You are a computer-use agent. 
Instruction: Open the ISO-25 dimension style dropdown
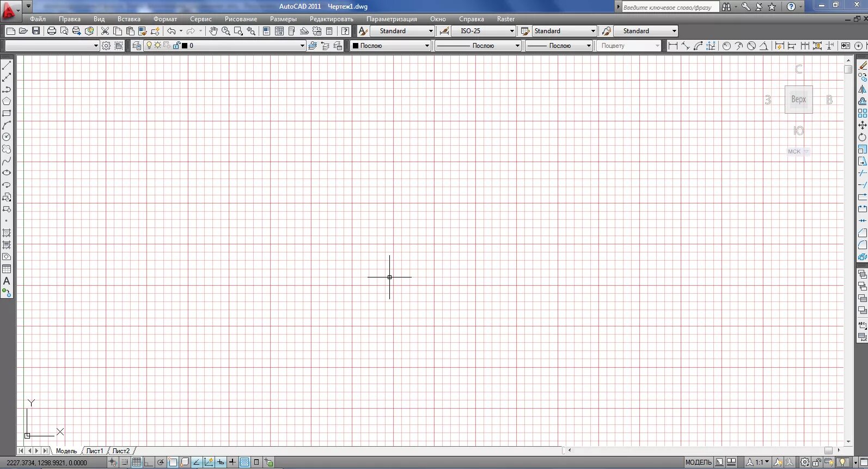tap(484, 31)
